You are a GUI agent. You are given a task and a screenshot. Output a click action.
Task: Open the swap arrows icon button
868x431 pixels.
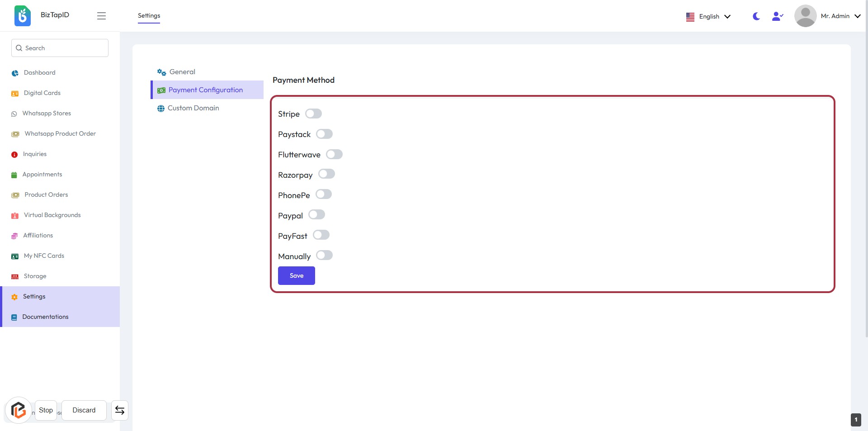(x=120, y=410)
